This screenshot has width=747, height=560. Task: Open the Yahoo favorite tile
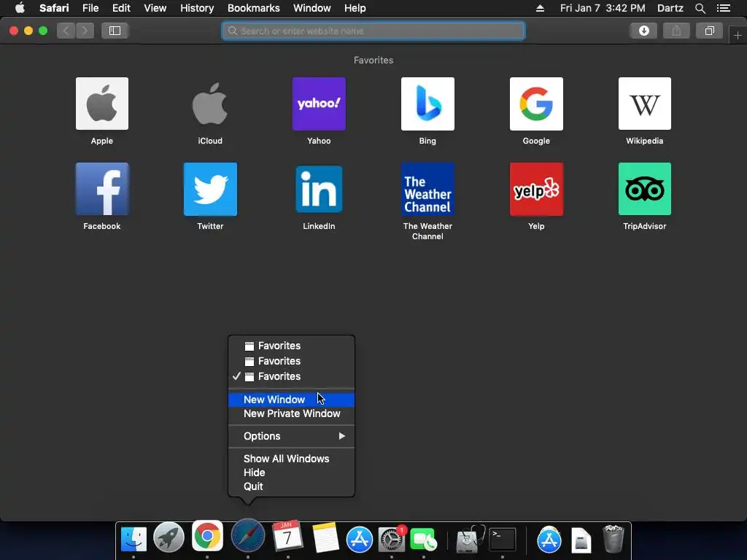(319, 104)
